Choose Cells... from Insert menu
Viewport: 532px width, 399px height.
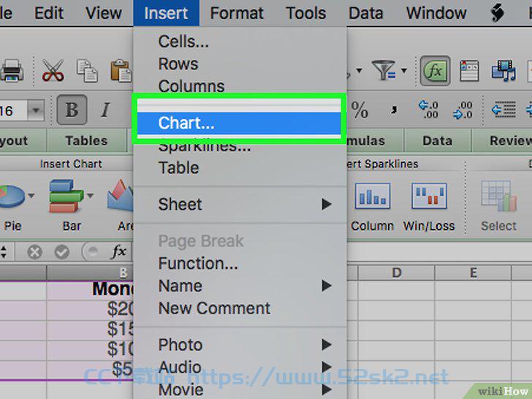(x=240, y=42)
